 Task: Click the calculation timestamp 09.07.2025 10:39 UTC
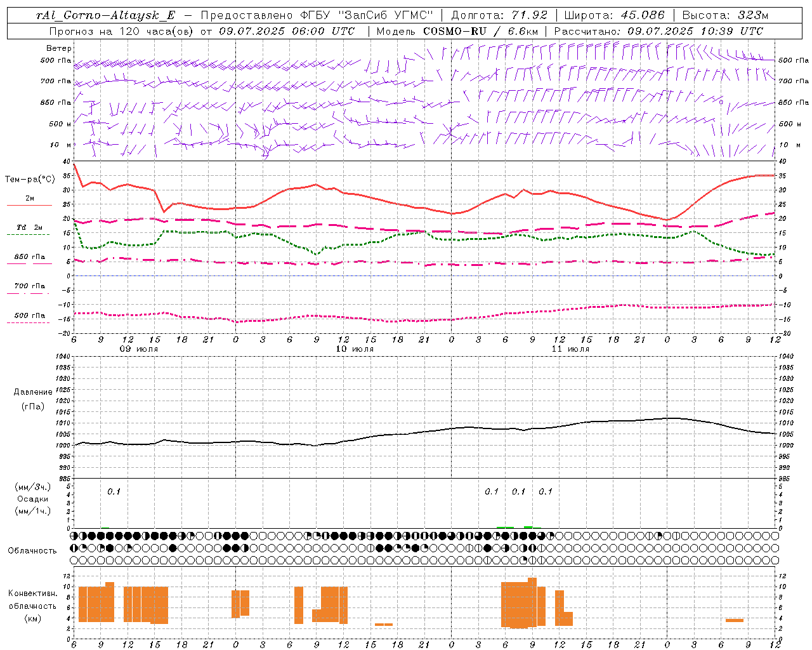tap(695, 31)
